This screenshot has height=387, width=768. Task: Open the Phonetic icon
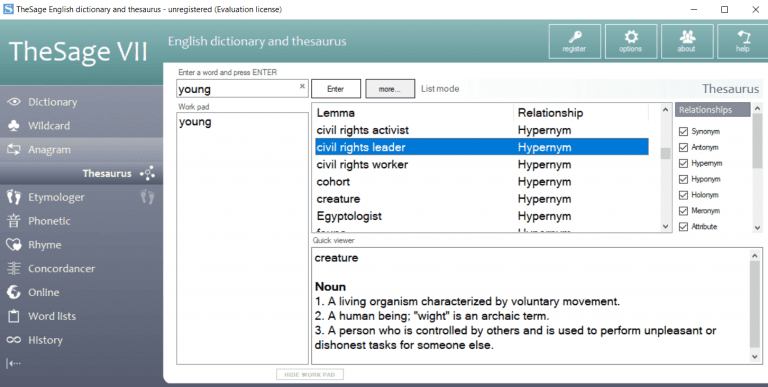[x=14, y=221]
